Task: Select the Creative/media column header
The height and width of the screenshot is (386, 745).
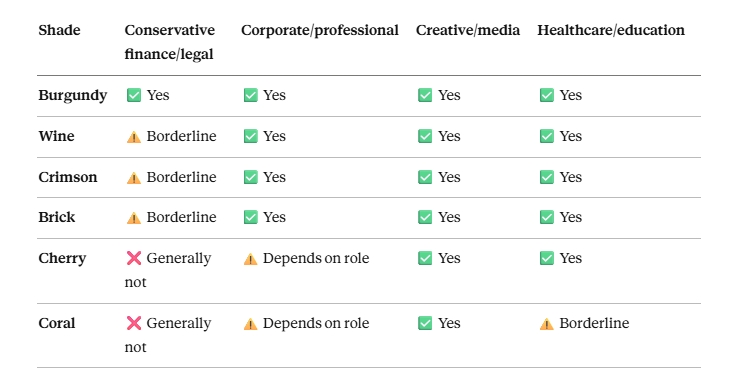Action: (x=468, y=30)
